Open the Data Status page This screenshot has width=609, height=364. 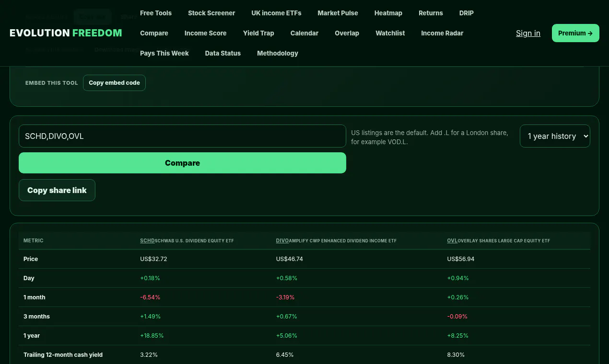pyautogui.click(x=223, y=53)
